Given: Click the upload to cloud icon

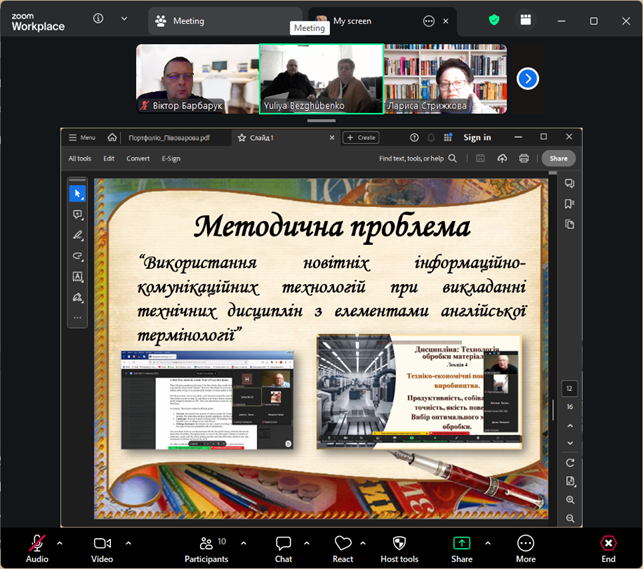Looking at the screenshot, I should coord(502,158).
